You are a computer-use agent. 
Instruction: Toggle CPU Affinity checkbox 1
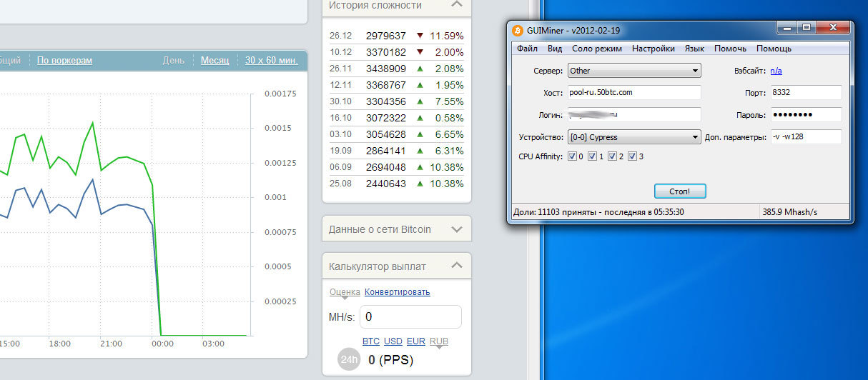pyautogui.click(x=593, y=156)
